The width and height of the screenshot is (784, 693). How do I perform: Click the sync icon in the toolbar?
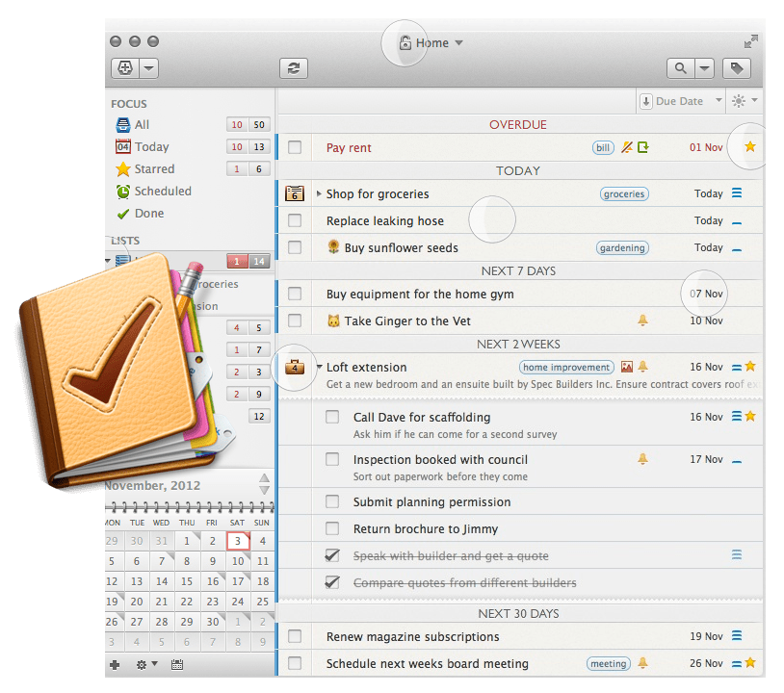click(x=293, y=68)
